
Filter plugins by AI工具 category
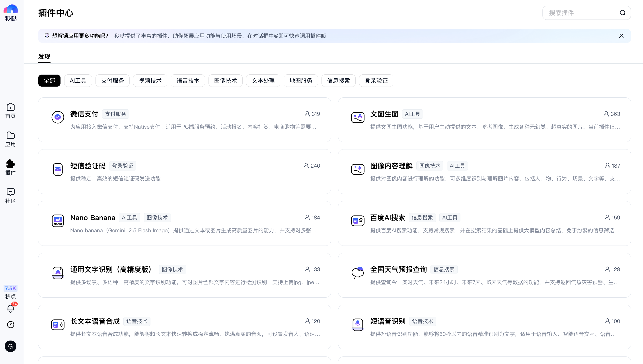pyautogui.click(x=78, y=81)
